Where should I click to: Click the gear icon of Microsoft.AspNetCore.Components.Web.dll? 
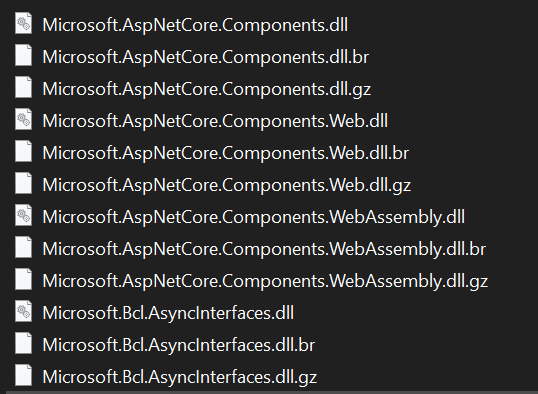click(23, 119)
